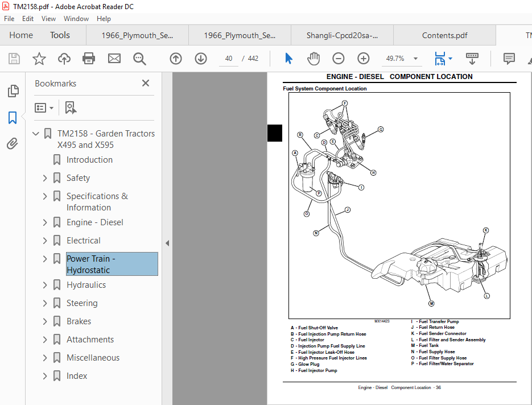Open the zoom level dropdown
The height and width of the screenshot is (405, 532).
(x=415, y=59)
